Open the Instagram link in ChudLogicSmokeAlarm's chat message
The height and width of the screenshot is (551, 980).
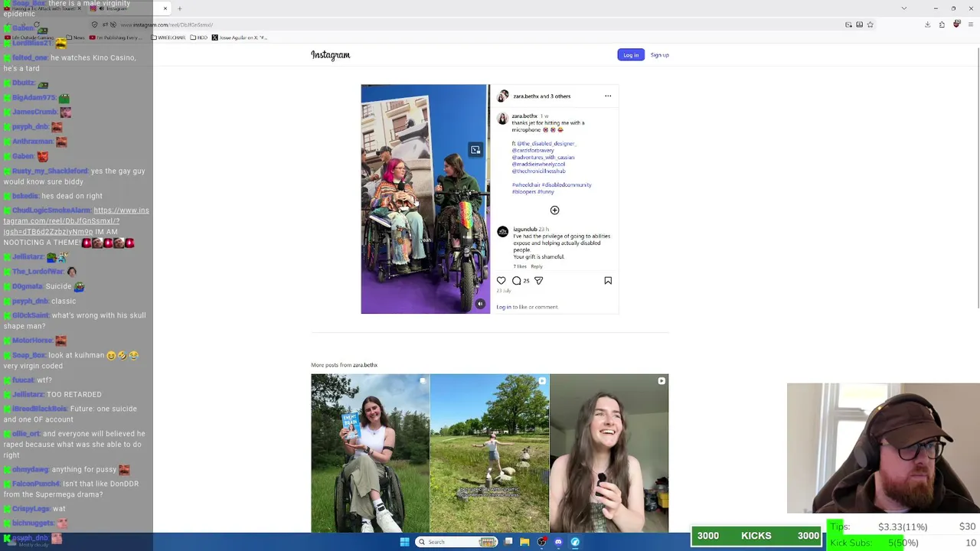76,221
